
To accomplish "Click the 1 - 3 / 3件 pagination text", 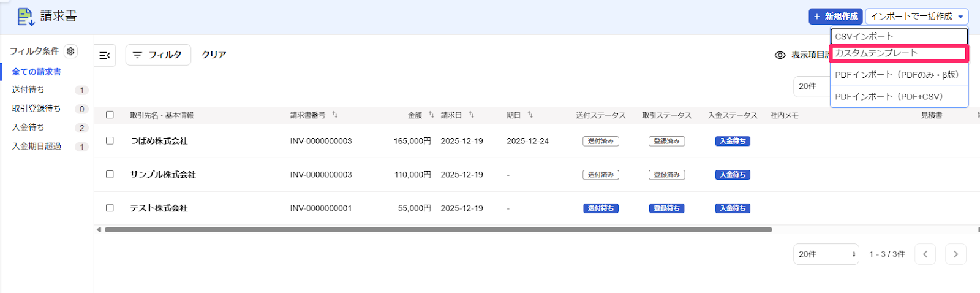I will point(887,254).
